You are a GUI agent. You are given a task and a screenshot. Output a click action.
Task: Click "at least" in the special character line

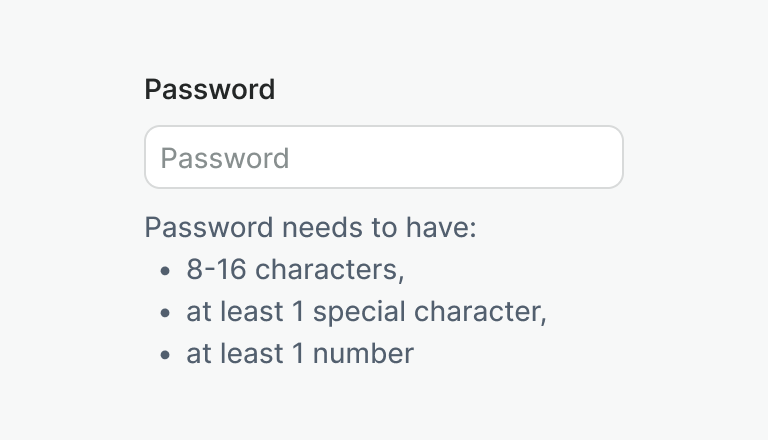[234, 312]
